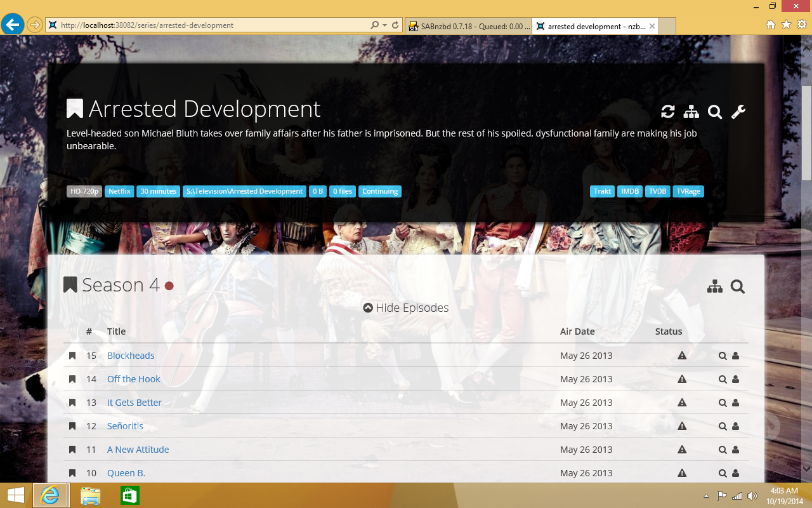This screenshot has width=812, height=508.
Task: Open Windows Start button
Action: pyautogui.click(x=15, y=495)
